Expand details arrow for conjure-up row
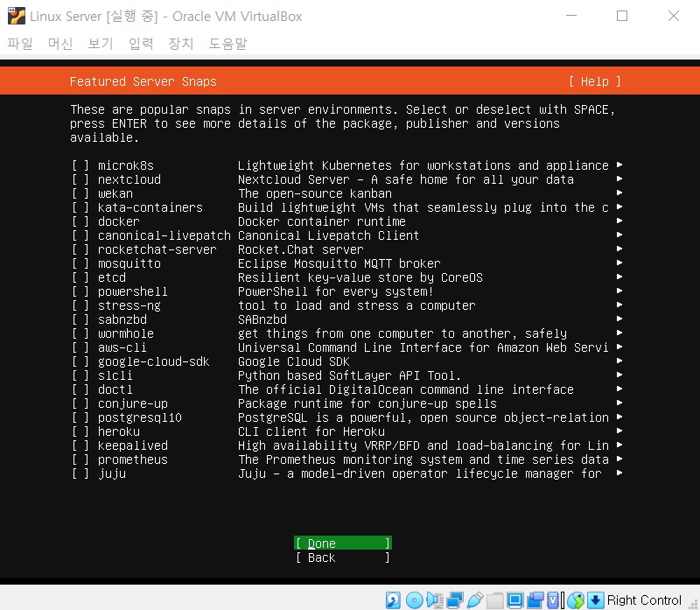This screenshot has width=700, height=610. coord(619,403)
